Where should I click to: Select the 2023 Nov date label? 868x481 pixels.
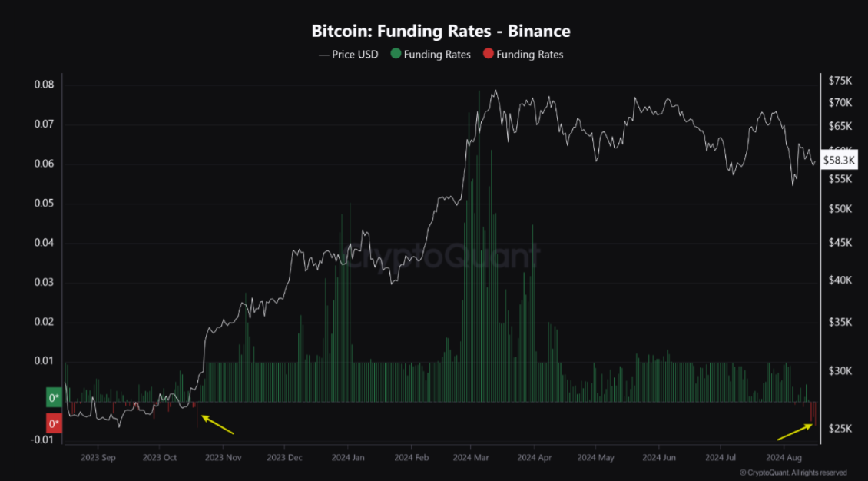coord(225,457)
